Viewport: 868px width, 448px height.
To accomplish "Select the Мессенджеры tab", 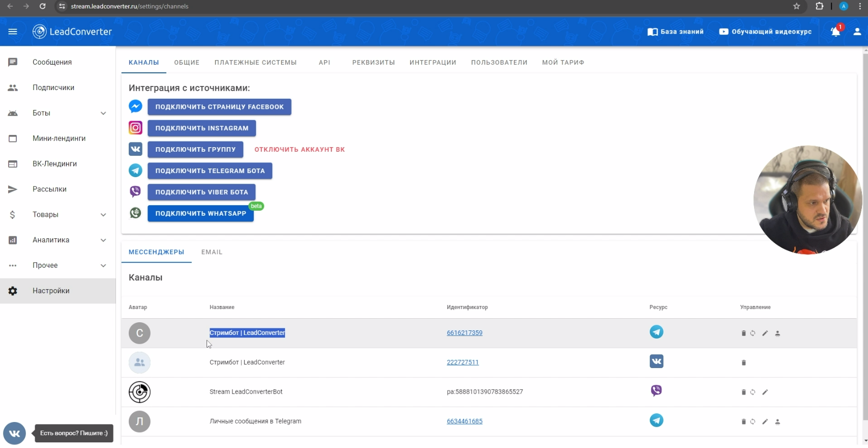I will tap(156, 253).
